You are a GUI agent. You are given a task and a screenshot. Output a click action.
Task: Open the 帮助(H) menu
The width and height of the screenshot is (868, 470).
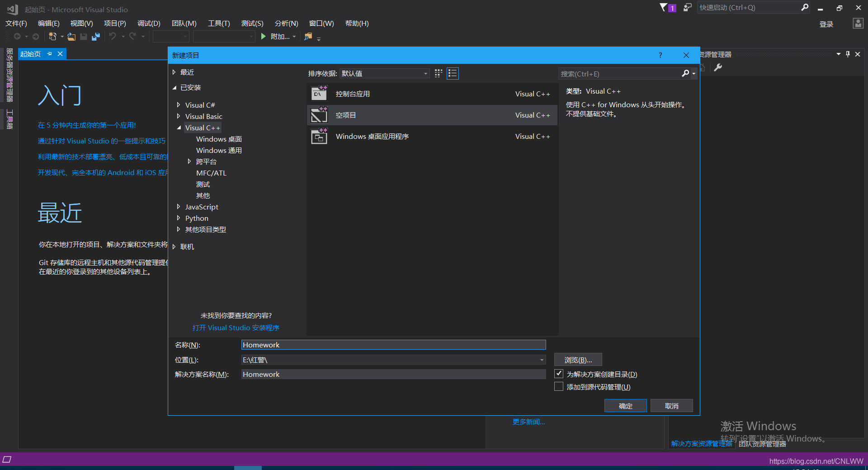click(x=357, y=24)
